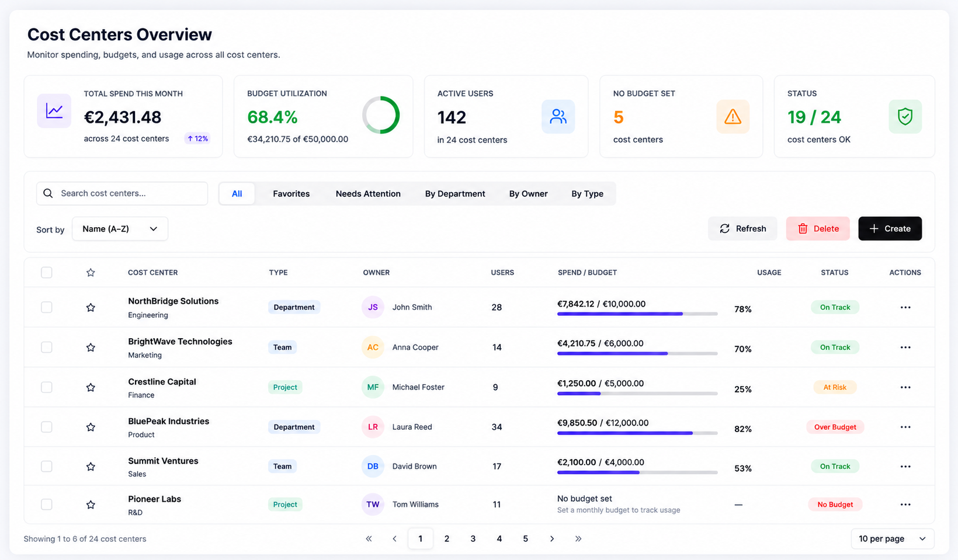This screenshot has height=560, width=958.
Task: Tick the BluePeak Industries checkbox
Action: coord(47,427)
